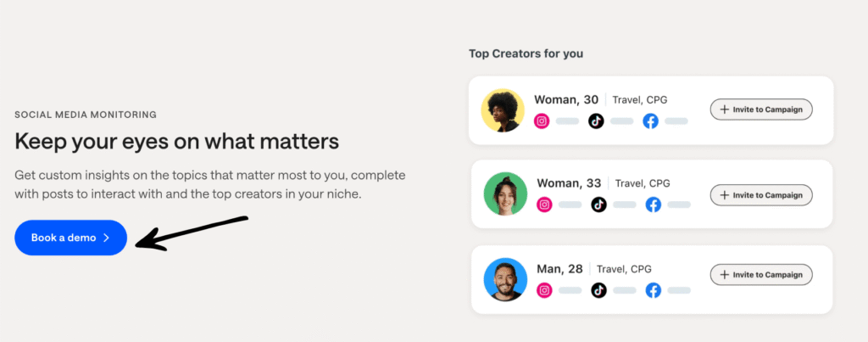Click the yellow avatar of Woman, 30
Viewport: 868px width, 342px height.
pos(503,110)
